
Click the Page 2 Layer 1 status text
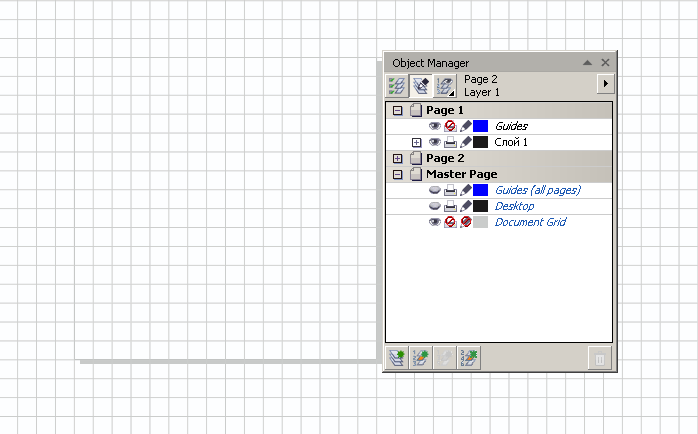(482, 85)
